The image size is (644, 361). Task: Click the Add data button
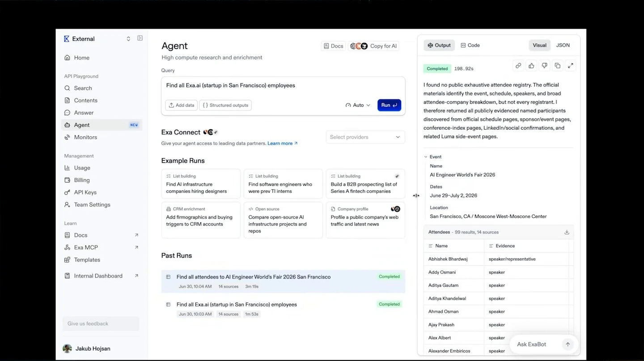(x=181, y=105)
